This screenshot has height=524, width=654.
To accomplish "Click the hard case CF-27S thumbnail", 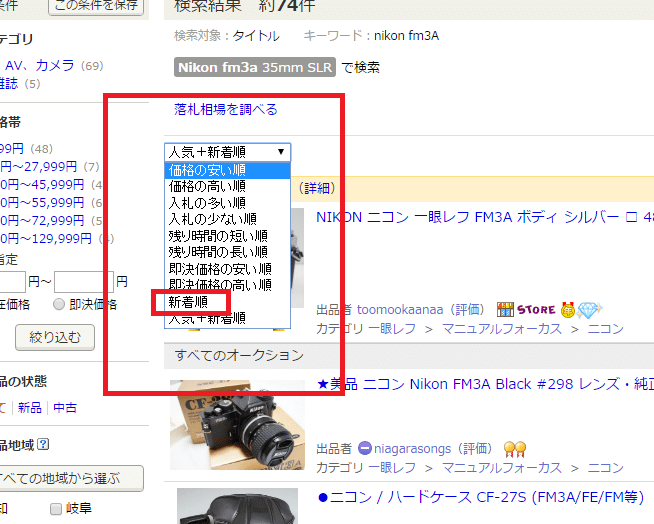I will [x=237, y=506].
